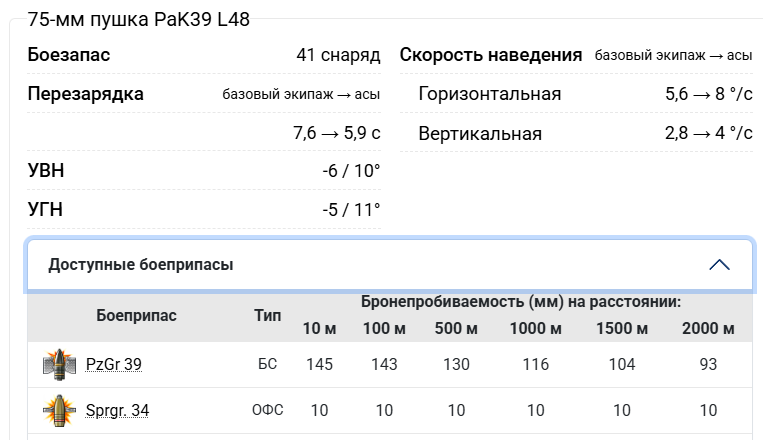Click the 'Боезапас' stat label
Image resolution: width=763 pixels, height=440 pixels.
[x=69, y=55]
